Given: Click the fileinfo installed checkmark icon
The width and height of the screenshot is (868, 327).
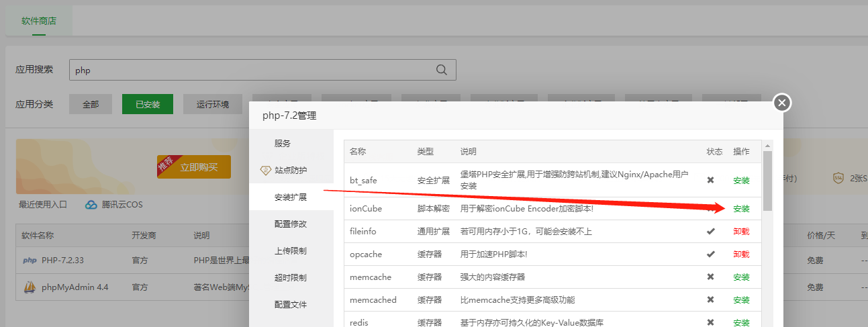Looking at the screenshot, I should coord(711,231).
